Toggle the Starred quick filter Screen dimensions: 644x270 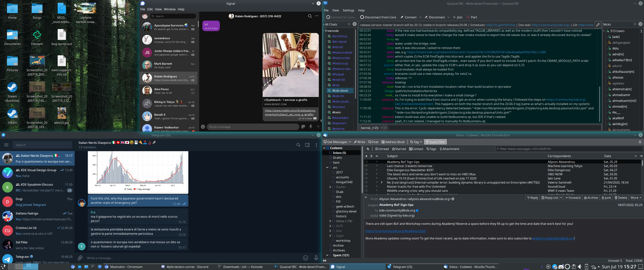(399, 149)
